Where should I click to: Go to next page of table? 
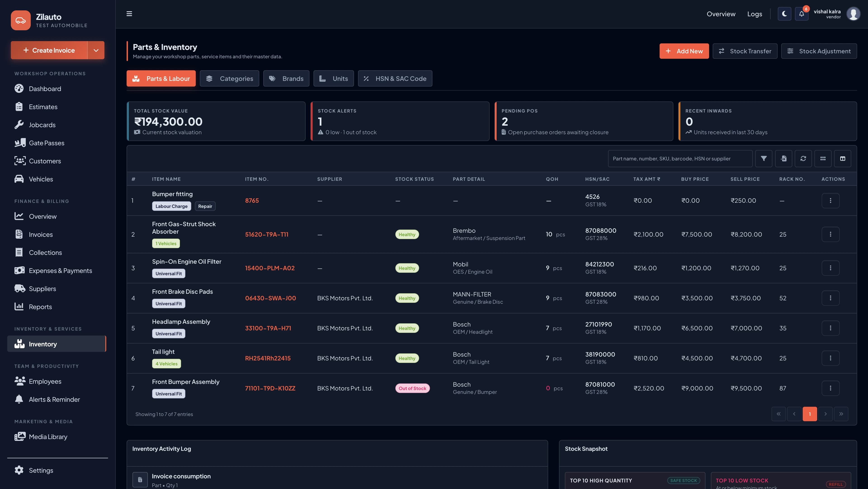[x=825, y=414]
